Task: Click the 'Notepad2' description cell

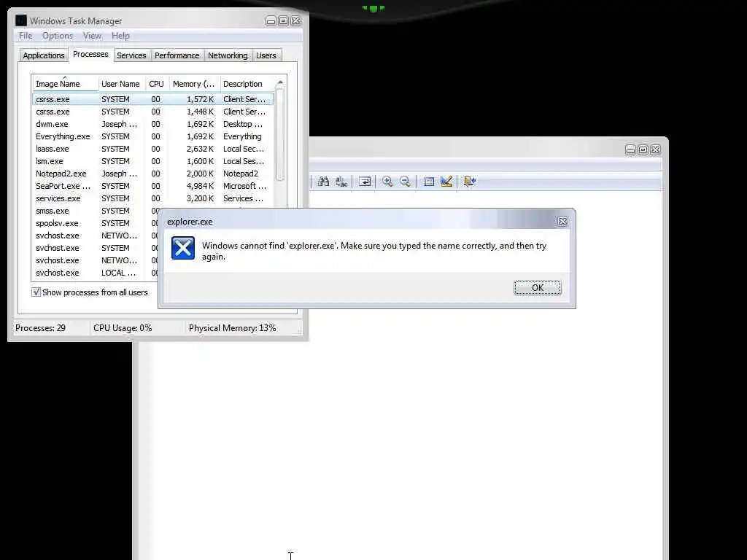Action: pos(241,174)
